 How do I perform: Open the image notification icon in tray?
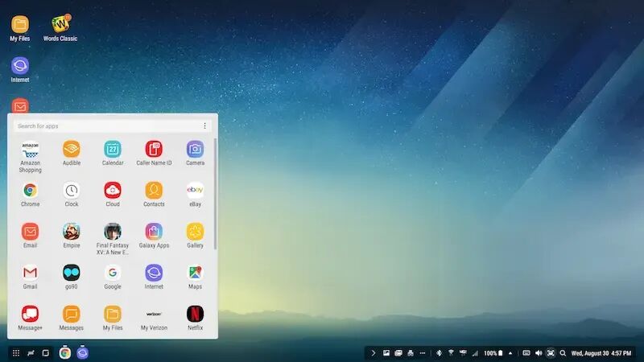386,353
